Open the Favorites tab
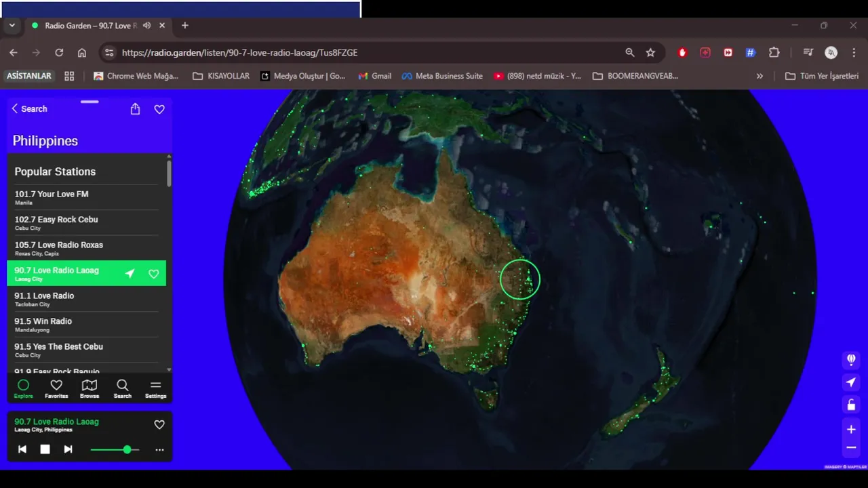Screen dimensions: 868x488 [56, 389]
